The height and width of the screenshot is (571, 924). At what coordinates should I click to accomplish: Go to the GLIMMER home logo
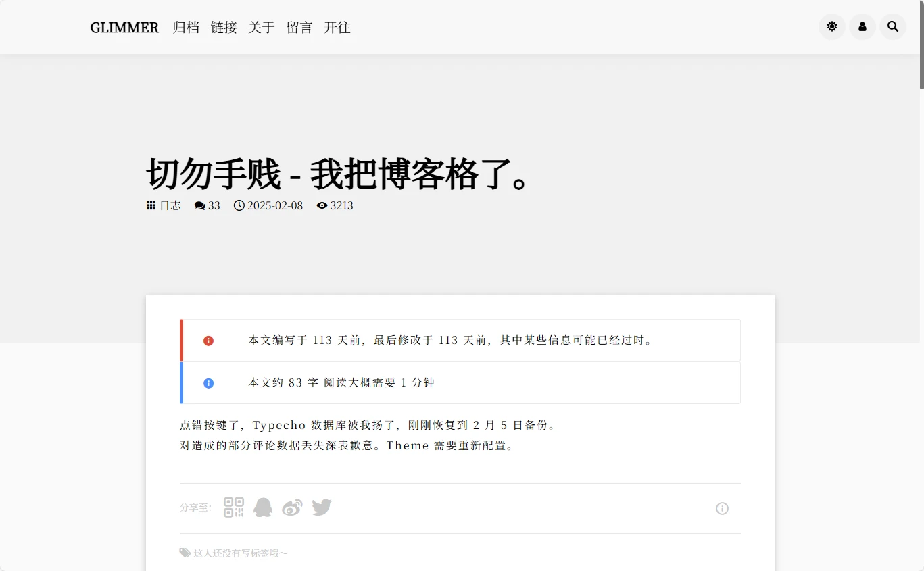[x=124, y=28]
